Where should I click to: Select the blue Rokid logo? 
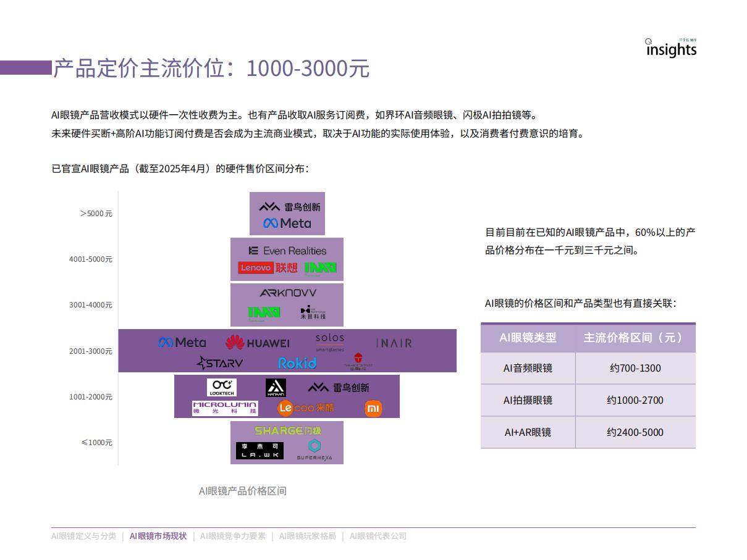point(297,363)
